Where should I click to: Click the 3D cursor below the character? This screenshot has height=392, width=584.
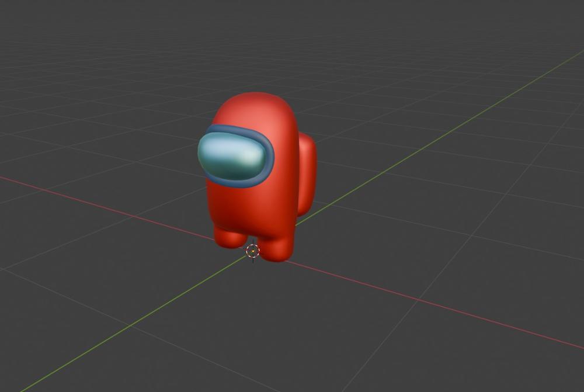coord(252,252)
